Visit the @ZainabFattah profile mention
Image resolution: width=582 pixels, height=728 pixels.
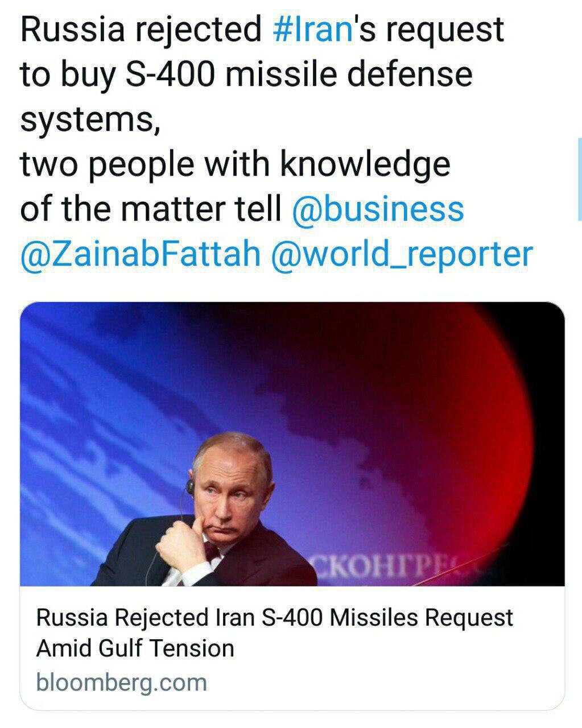point(140,254)
